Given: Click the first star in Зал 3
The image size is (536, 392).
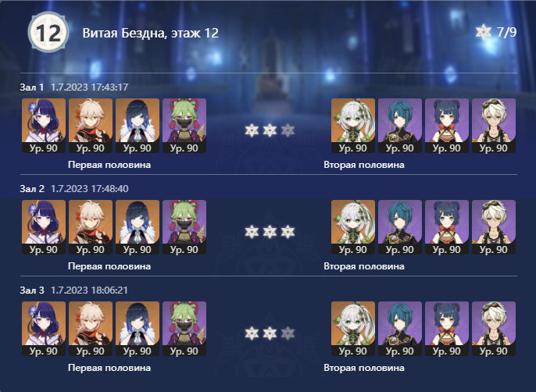Looking at the screenshot, I should point(252,333).
